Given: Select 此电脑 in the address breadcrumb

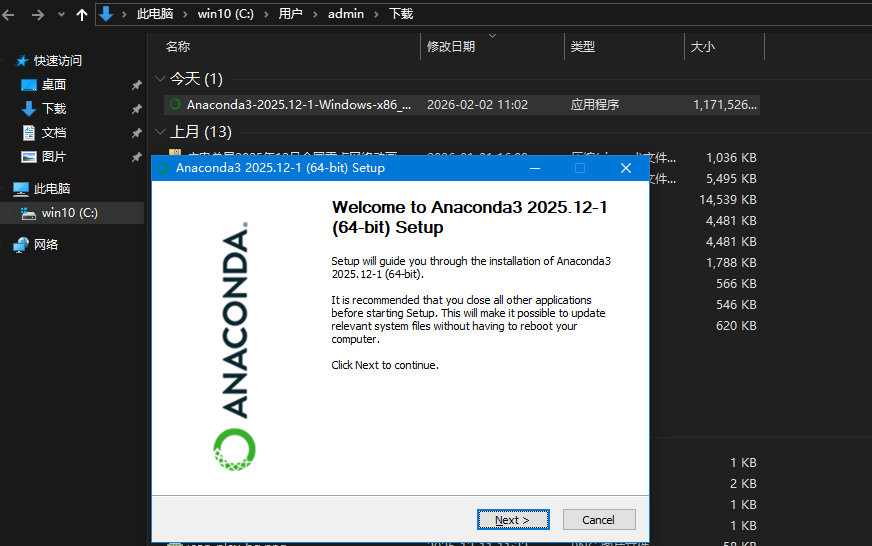Looking at the screenshot, I should pyautogui.click(x=155, y=14).
